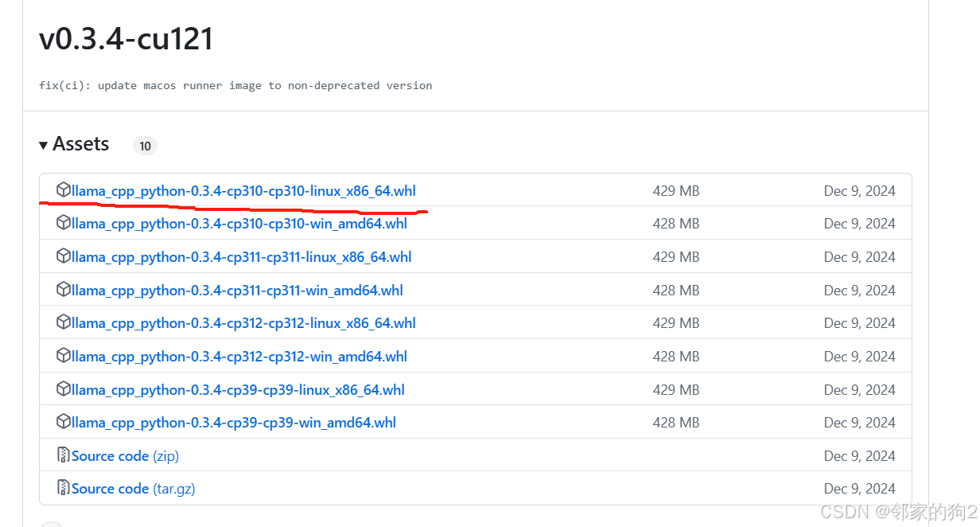
Task: Download llama_cpp_python-0.3.4-cp312-cp312-win_amd64.whl
Action: pos(239,356)
